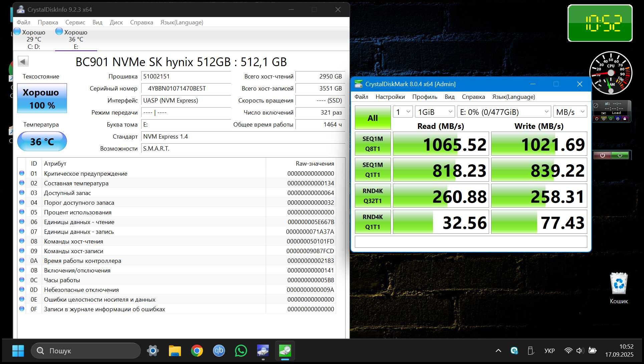
Task: Open the test count dropdown showing 1
Action: pos(403,112)
